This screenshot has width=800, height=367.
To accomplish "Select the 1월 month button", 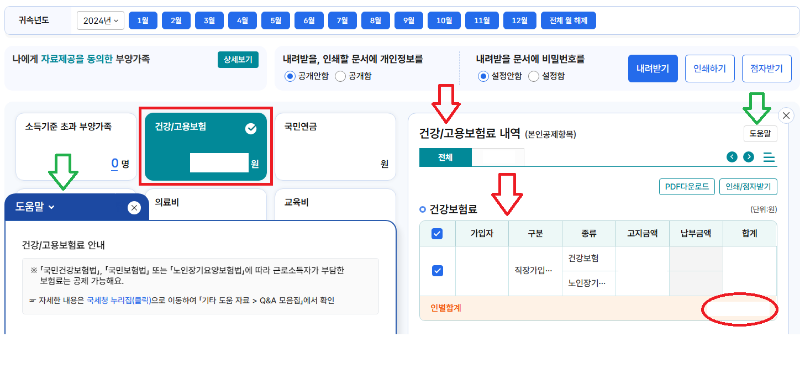I will (143, 20).
